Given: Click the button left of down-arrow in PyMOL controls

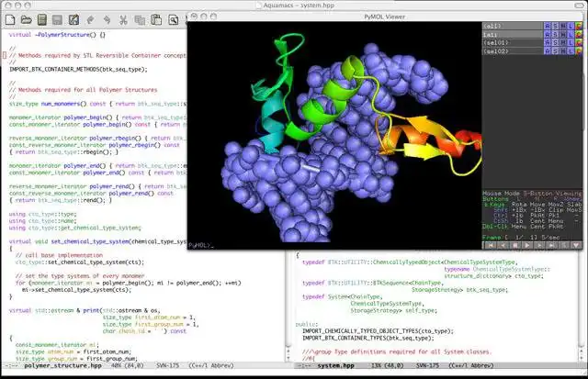Looking at the screenshot, I should click(x=564, y=245).
